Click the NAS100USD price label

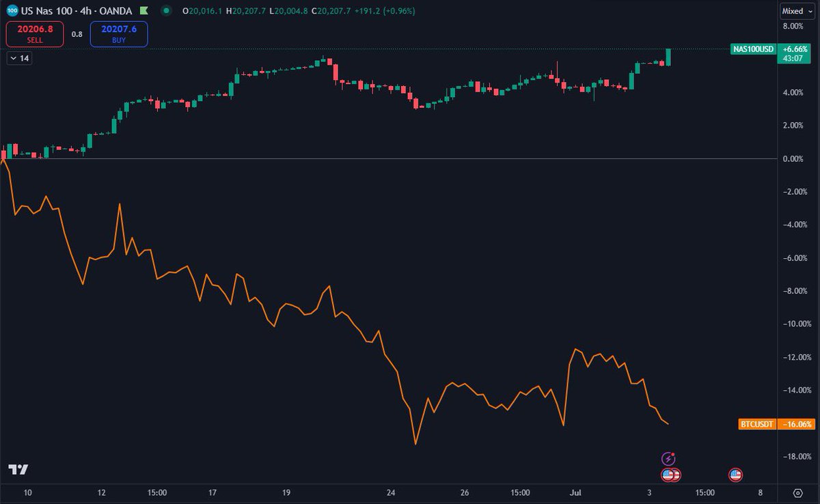coord(754,48)
